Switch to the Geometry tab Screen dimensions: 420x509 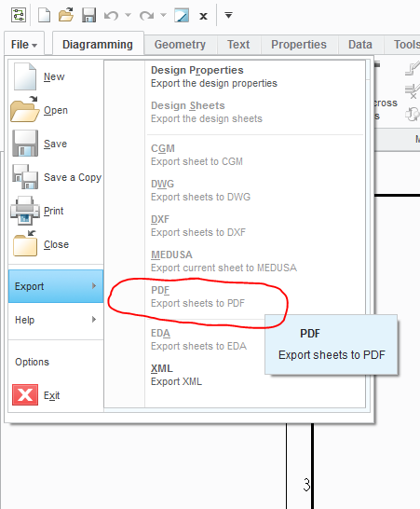point(180,45)
